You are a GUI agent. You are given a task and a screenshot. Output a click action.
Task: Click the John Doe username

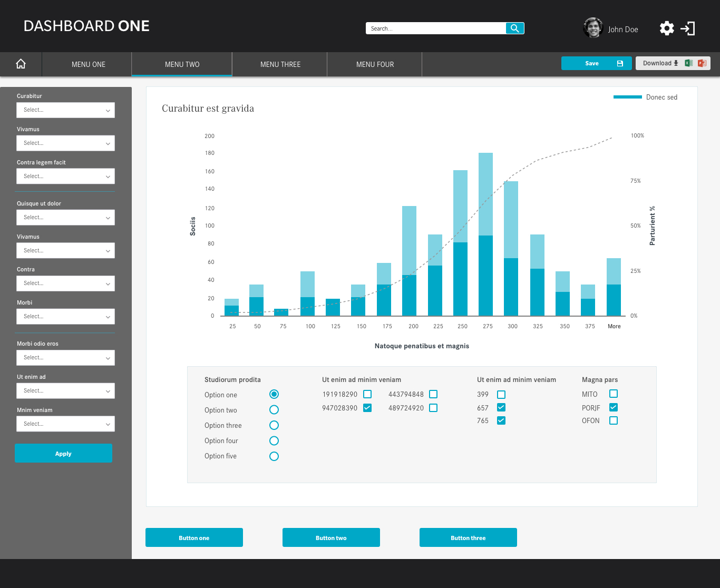click(x=623, y=30)
